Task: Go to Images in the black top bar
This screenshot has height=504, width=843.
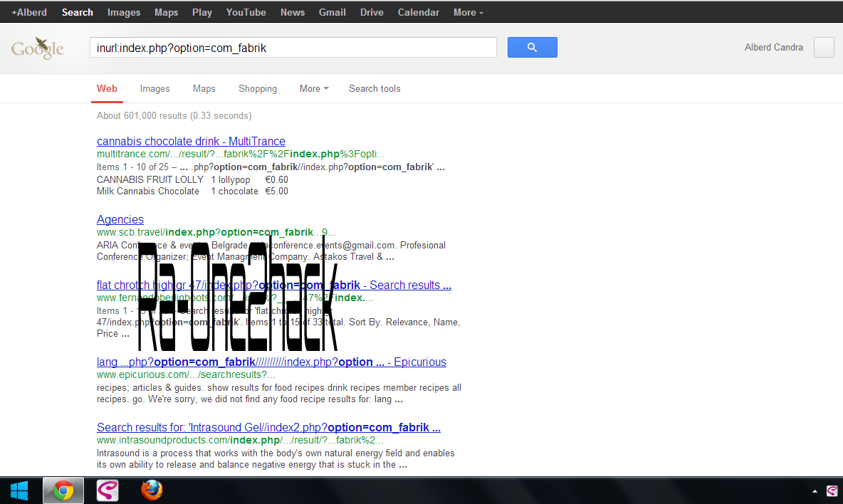Action: (x=124, y=12)
